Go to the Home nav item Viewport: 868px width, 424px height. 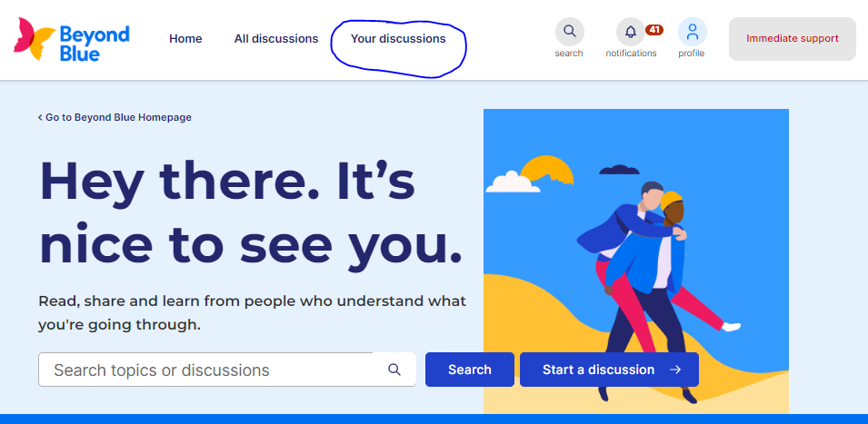(185, 39)
